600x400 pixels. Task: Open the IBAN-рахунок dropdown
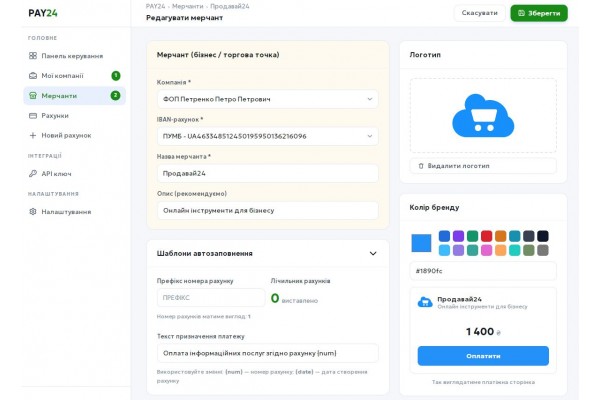pos(267,136)
